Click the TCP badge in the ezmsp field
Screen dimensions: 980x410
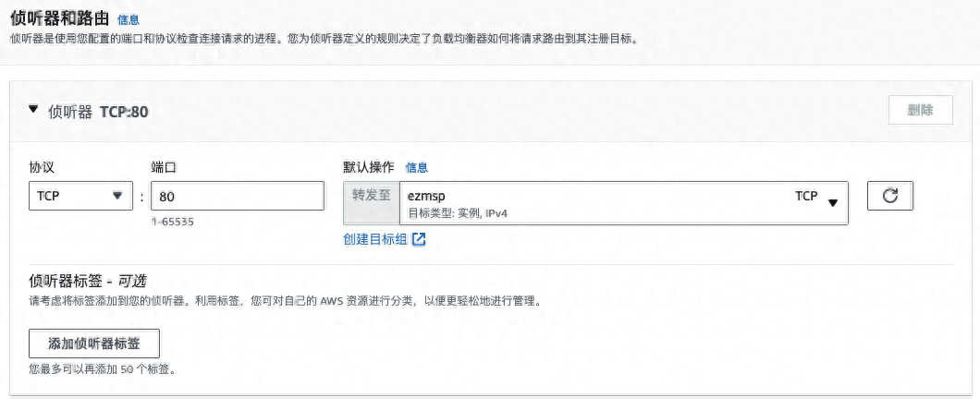(806, 196)
